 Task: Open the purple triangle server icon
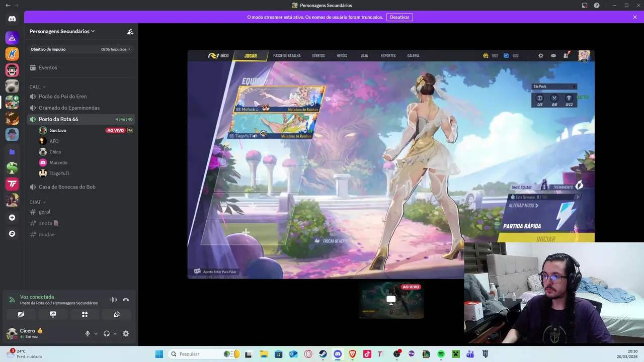(12, 38)
